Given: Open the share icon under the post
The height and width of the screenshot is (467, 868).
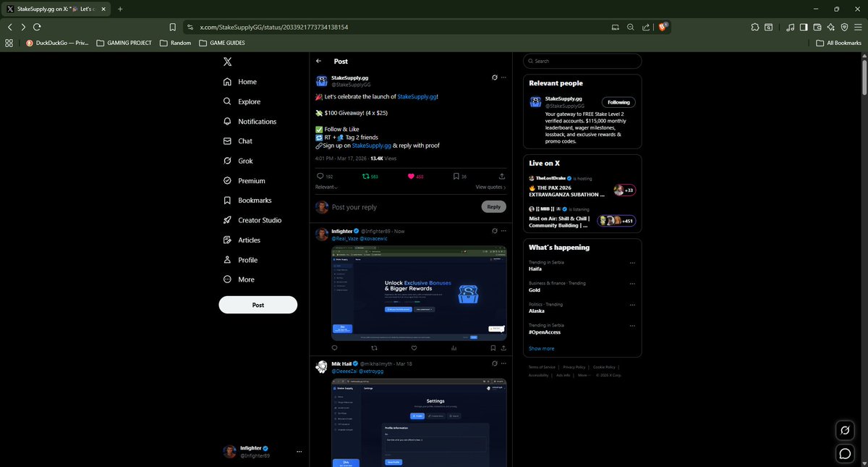Looking at the screenshot, I should [502, 176].
